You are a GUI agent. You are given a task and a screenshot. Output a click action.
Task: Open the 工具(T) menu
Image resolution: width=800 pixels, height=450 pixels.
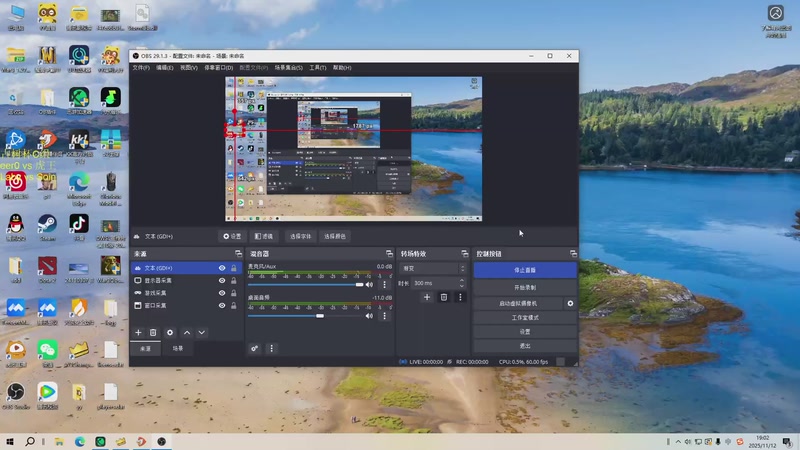click(317, 67)
